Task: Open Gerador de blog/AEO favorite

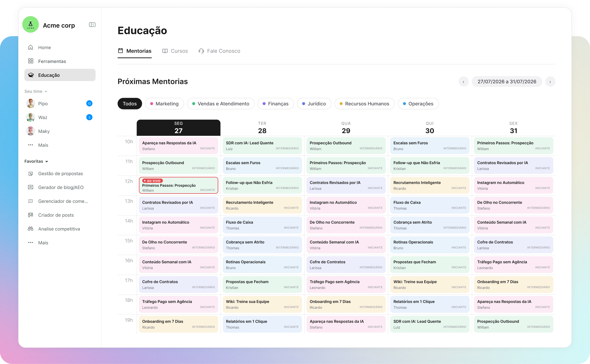Action: click(60, 187)
